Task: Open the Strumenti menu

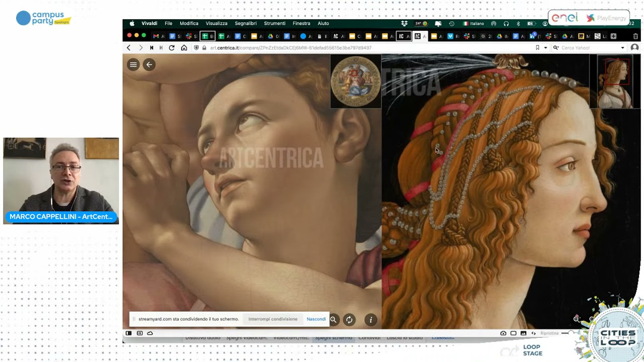Action: [x=275, y=24]
